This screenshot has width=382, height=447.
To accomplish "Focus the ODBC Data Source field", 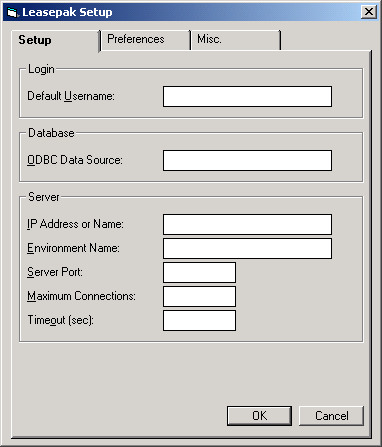I will pyautogui.click(x=247, y=160).
